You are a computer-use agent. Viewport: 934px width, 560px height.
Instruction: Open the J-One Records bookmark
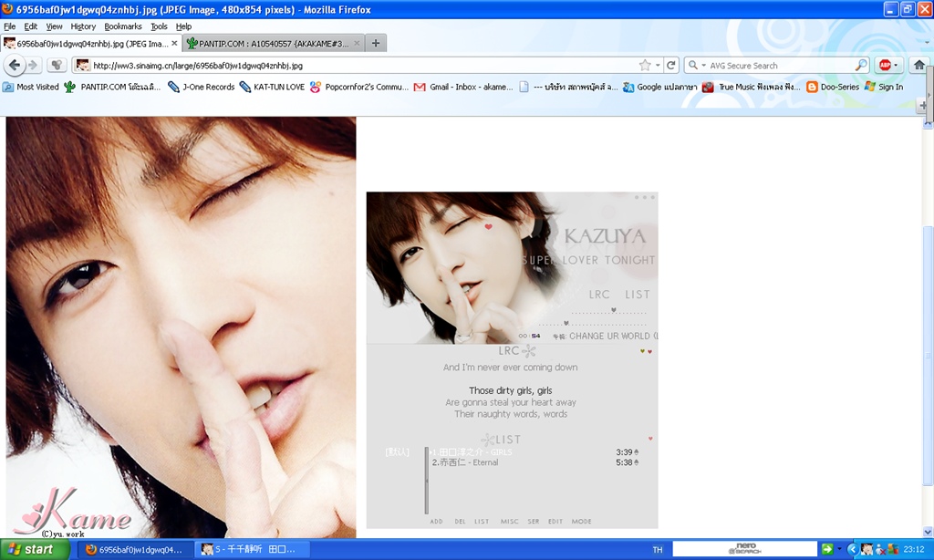point(202,87)
